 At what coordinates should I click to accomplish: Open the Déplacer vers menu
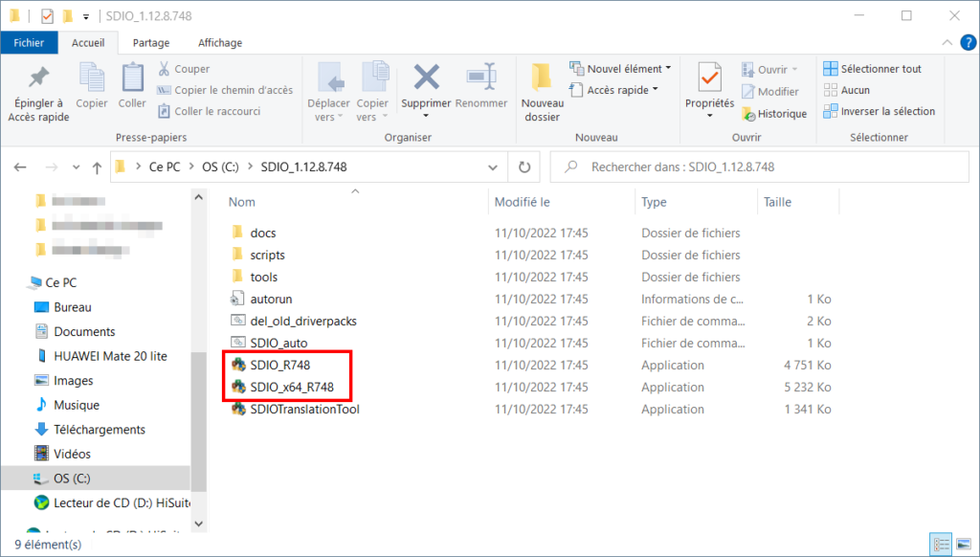click(x=329, y=93)
